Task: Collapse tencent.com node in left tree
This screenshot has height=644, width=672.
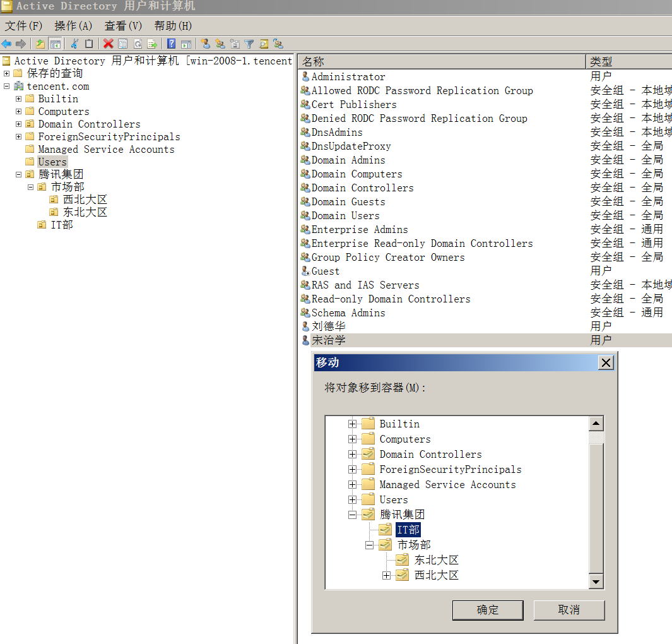Action: [x=6, y=86]
